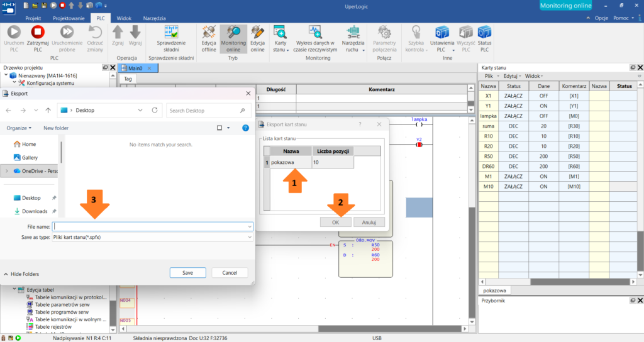The width and height of the screenshot is (644, 342).
Task: Open the Save as type combo box
Action: (152, 237)
